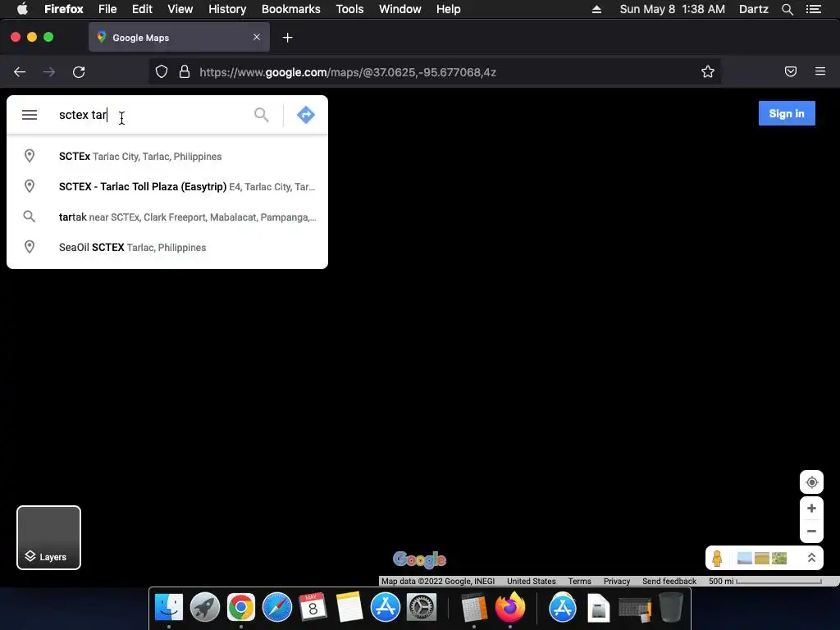Open the File menu
The image size is (840, 630).
pos(107,9)
